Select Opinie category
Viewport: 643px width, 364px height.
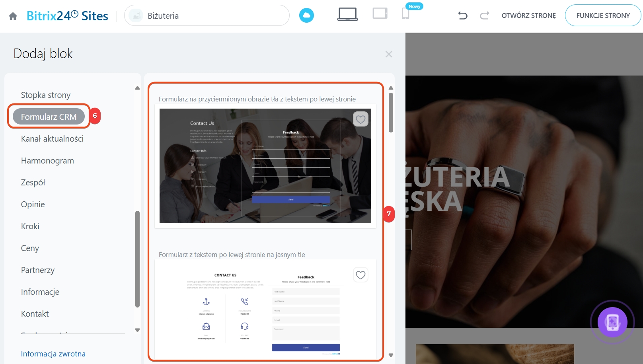point(33,204)
